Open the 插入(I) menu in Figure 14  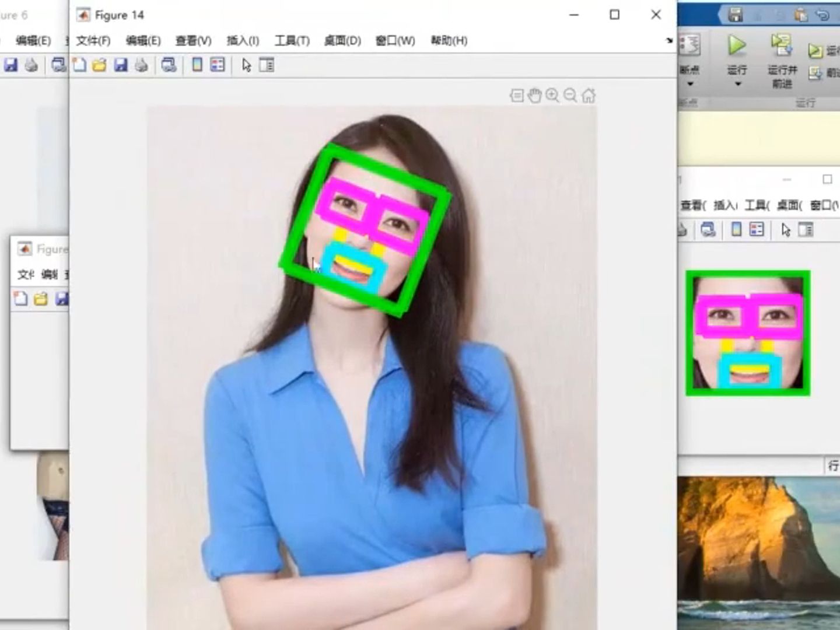coord(242,41)
